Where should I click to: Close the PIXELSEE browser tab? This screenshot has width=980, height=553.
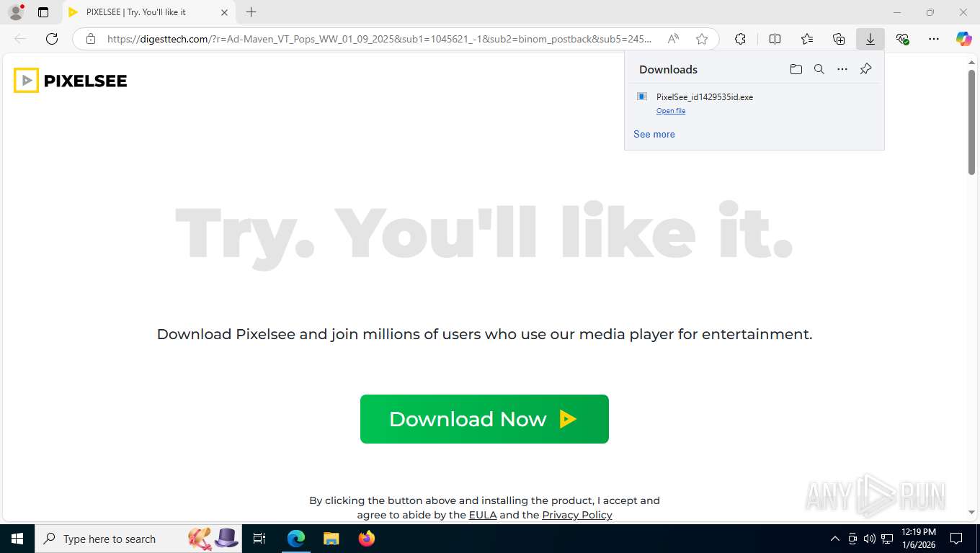click(224, 12)
